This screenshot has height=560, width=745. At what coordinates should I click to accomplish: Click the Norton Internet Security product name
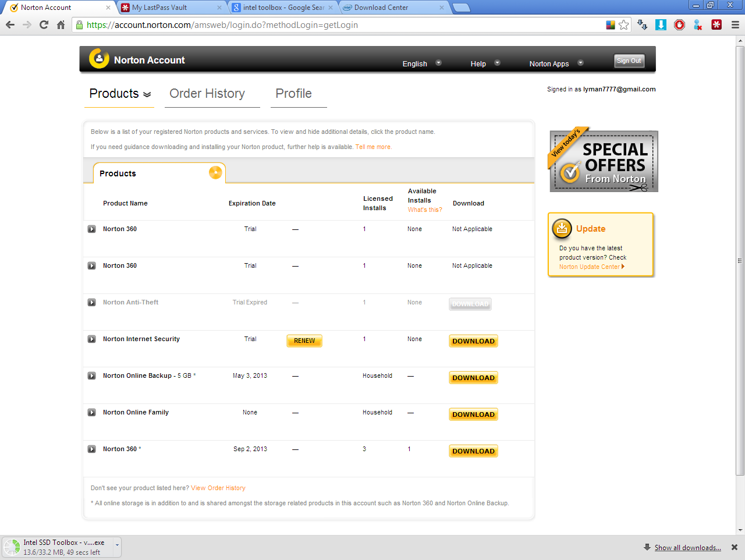pyautogui.click(x=141, y=339)
